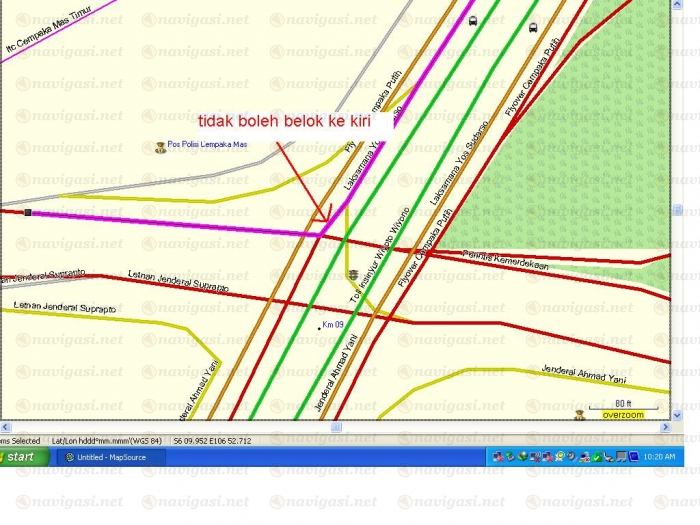The width and height of the screenshot is (700, 525).
Task: Click the left car icon on the toll road
Action: click(472, 19)
